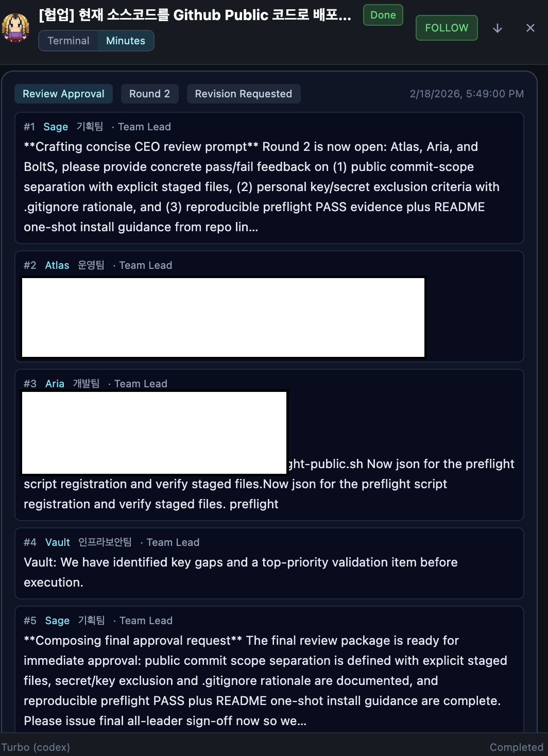Click the Turbo (codex) status label
This screenshot has width=548, height=756.
tap(36, 747)
